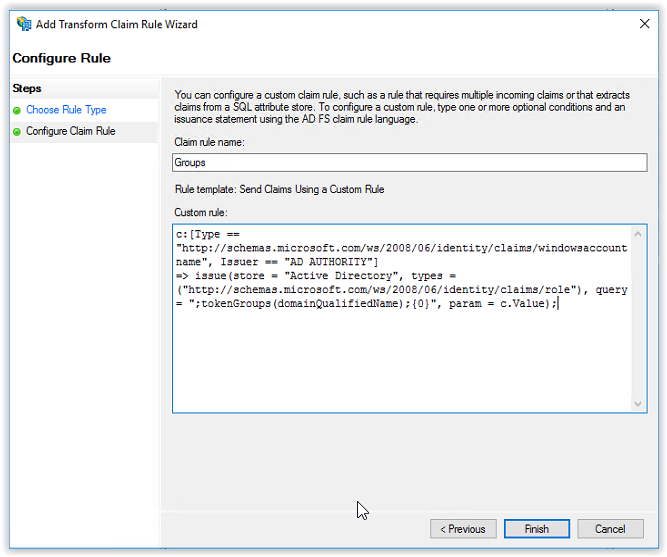Click the description paragraph about custom claim rules
This screenshot has width=667, height=557.
pos(402,107)
